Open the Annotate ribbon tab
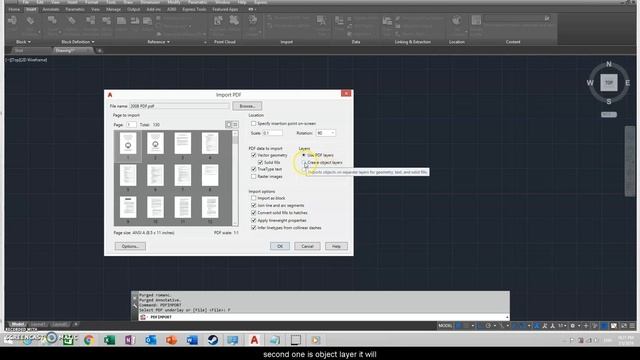Viewport: 640px width, 360px height. (51, 9)
